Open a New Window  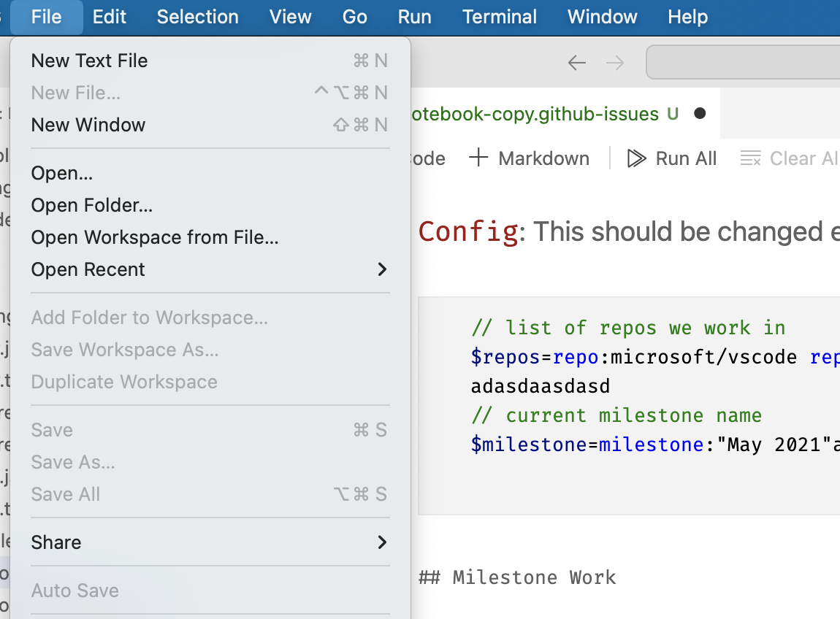pyautogui.click(x=88, y=125)
